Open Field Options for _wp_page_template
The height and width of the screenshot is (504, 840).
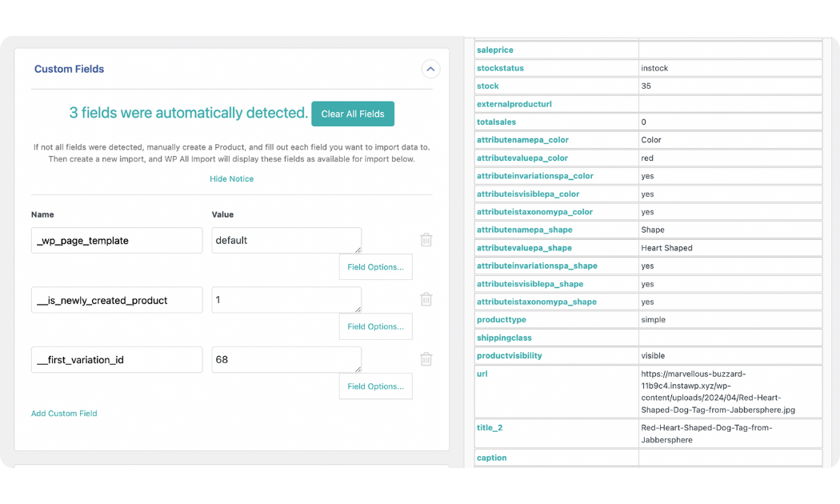pyautogui.click(x=375, y=267)
